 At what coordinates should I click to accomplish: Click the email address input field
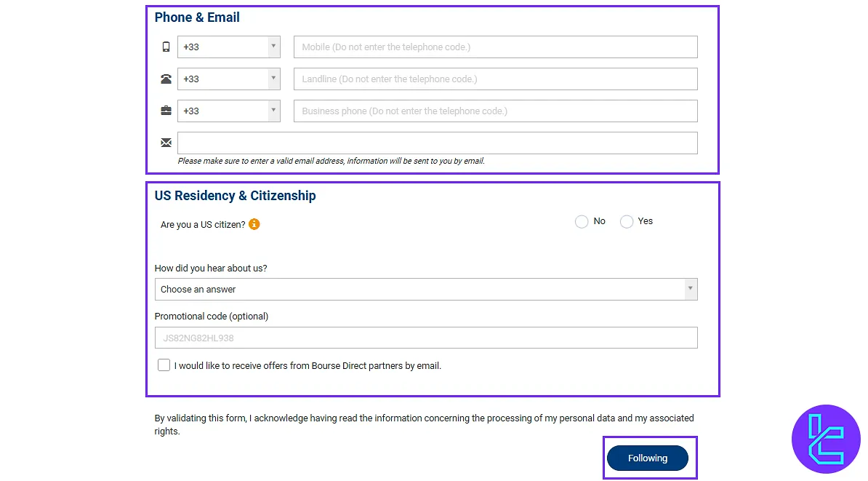[438, 142]
